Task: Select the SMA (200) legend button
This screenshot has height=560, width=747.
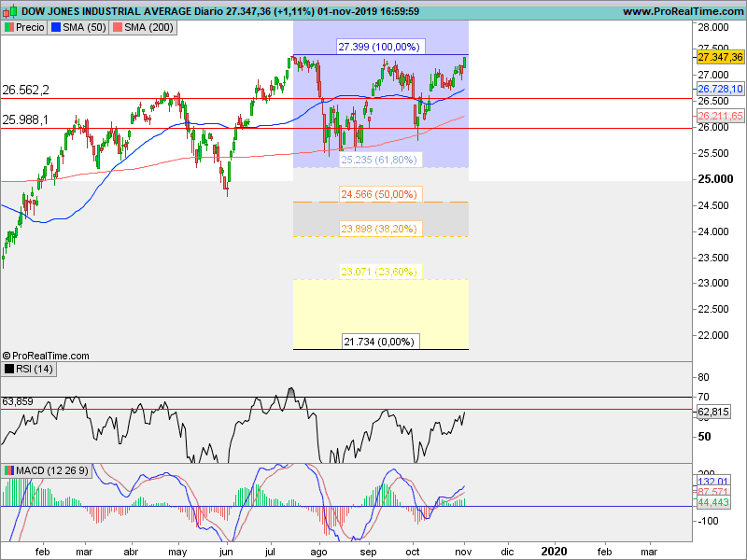Action: tap(143, 28)
